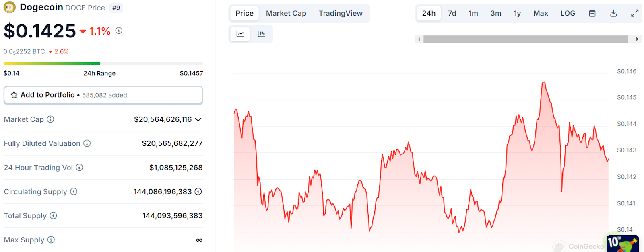644x252 pixels.
Task: Click the $0.14 range low value
Action: pos(11,73)
